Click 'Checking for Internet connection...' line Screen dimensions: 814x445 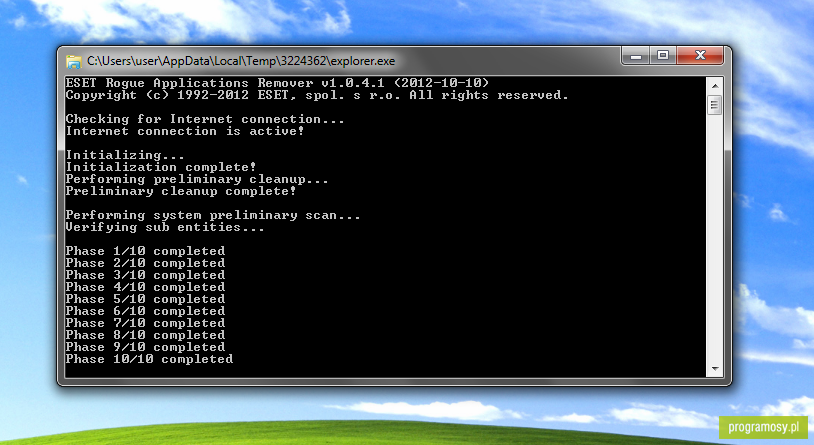click(x=205, y=119)
